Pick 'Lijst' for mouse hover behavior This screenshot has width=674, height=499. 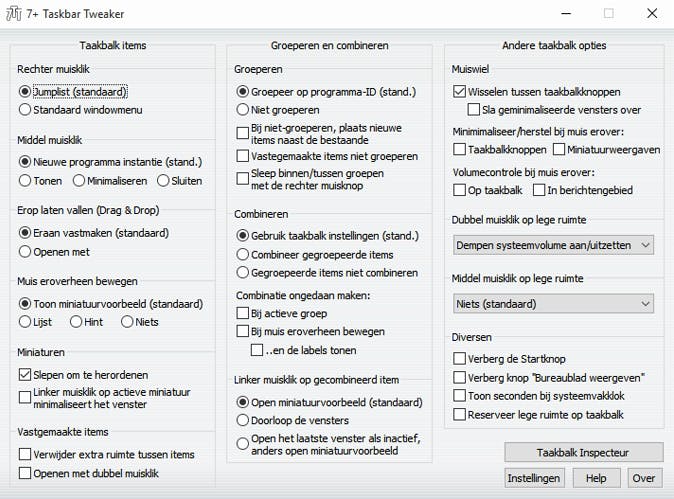[x=26, y=321]
